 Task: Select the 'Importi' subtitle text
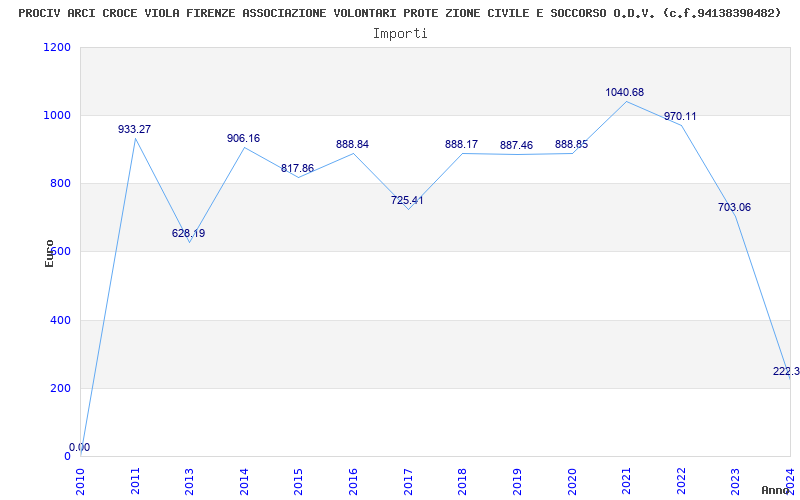[x=400, y=34]
